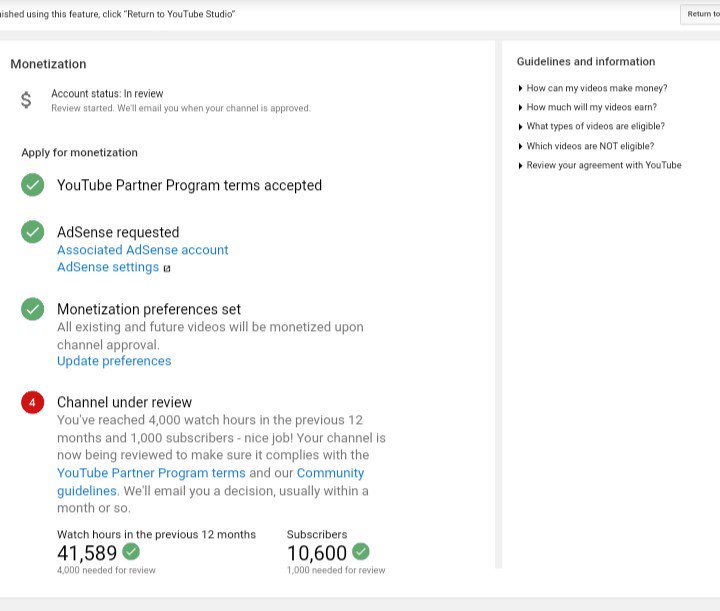720x611 pixels.
Task: Click 'Watch hours in the previous 12 months' label
Action: (156, 534)
